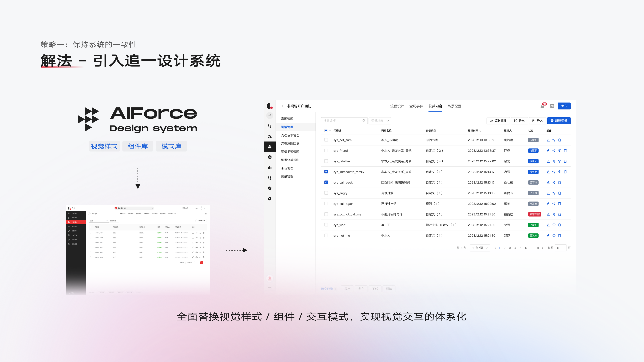Viewport: 644px width, 362px height.
Task: Click the phone call icon in the left sidebar
Action: [x=270, y=126]
